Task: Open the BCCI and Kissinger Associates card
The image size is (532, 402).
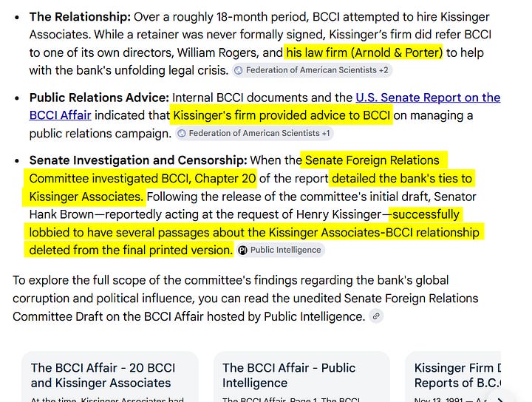Action: 110,377
